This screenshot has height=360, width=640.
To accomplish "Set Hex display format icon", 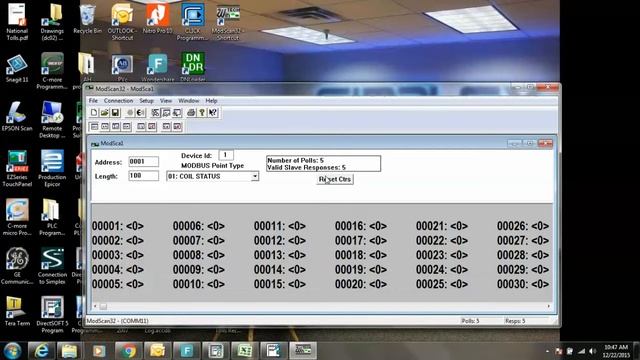I will click(116, 127).
